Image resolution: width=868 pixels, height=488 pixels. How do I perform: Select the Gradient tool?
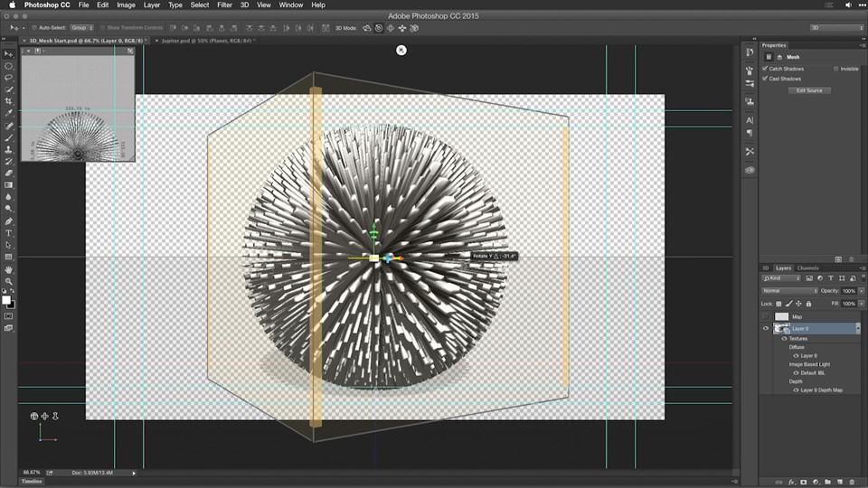pyautogui.click(x=8, y=185)
